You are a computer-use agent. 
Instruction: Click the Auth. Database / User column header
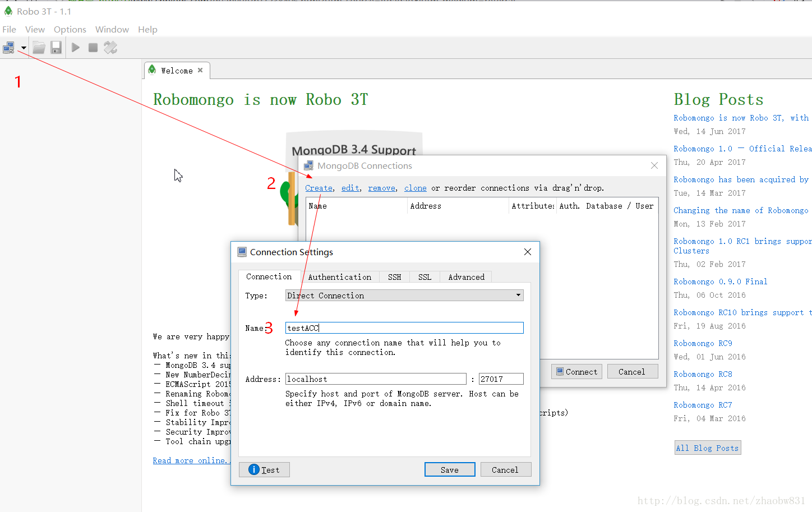click(607, 206)
